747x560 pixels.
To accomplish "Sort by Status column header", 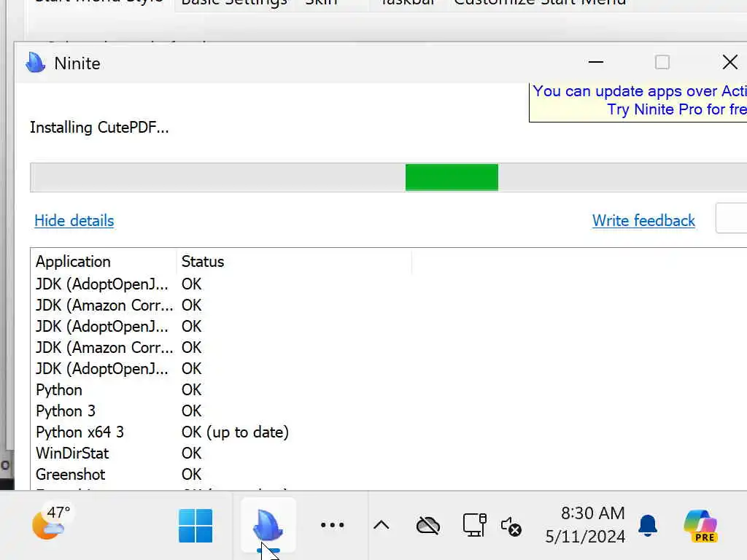I will 294,262.
